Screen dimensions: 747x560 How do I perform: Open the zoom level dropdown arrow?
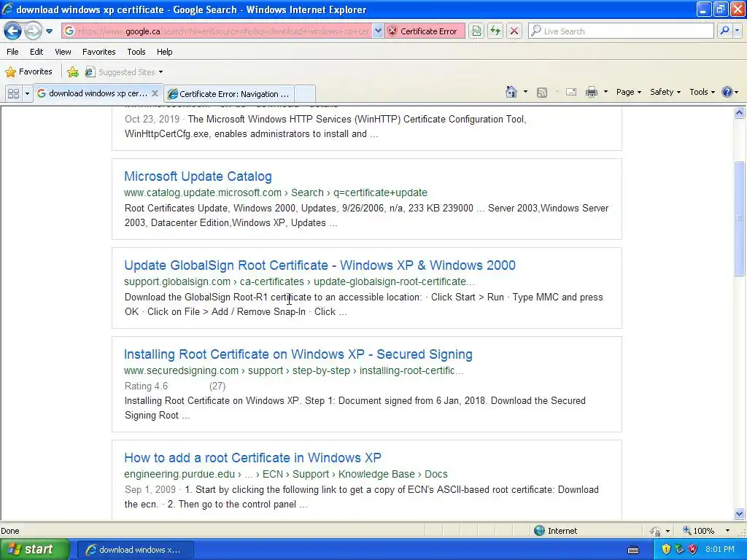[727, 531]
